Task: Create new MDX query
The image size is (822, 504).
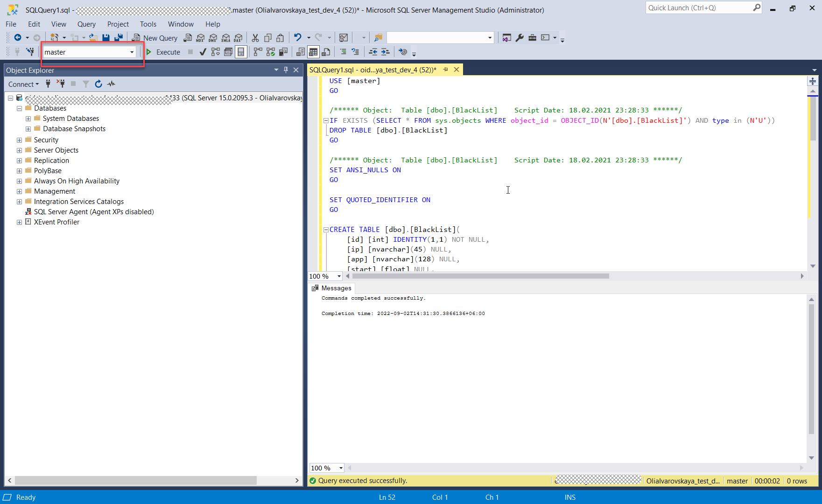Action: click(200, 38)
